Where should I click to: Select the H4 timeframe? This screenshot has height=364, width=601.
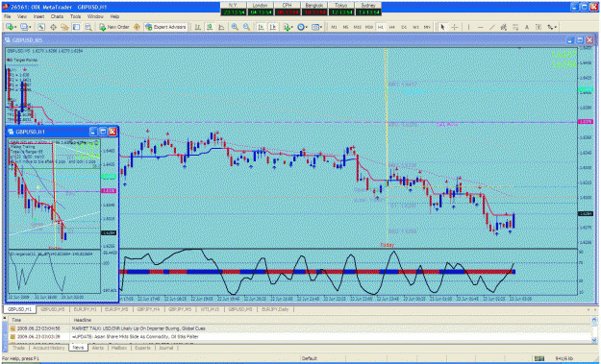click(392, 27)
